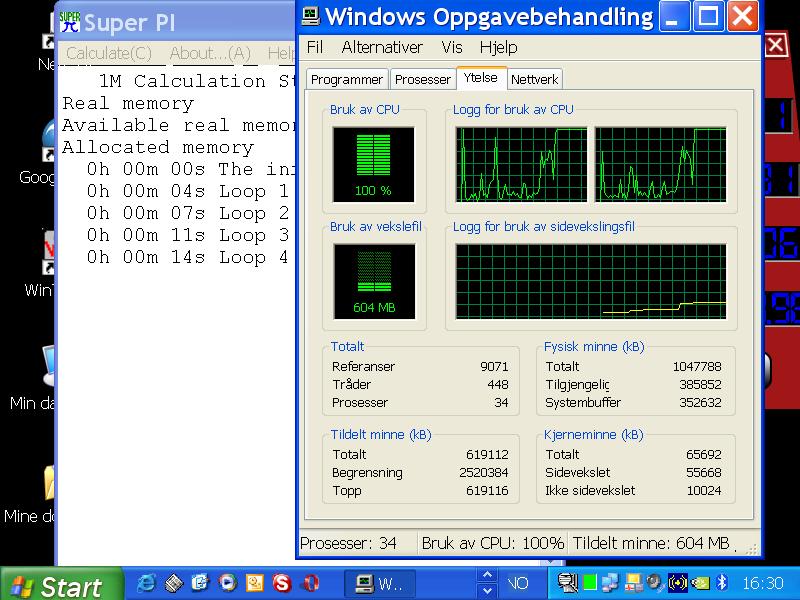Click the Topp value 619116
Screen dimensions: 800x600
487,490
